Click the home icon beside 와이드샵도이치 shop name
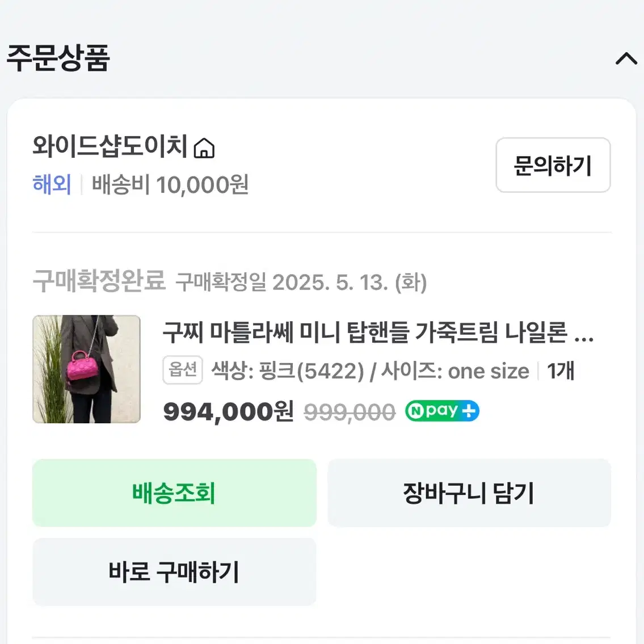644x644 pixels. coord(205,148)
